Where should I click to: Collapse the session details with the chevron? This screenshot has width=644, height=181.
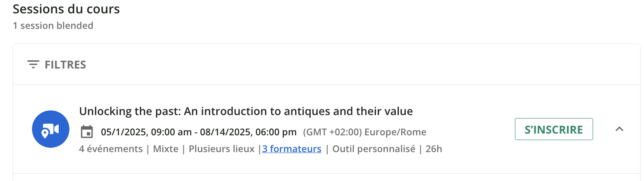pos(619,129)
